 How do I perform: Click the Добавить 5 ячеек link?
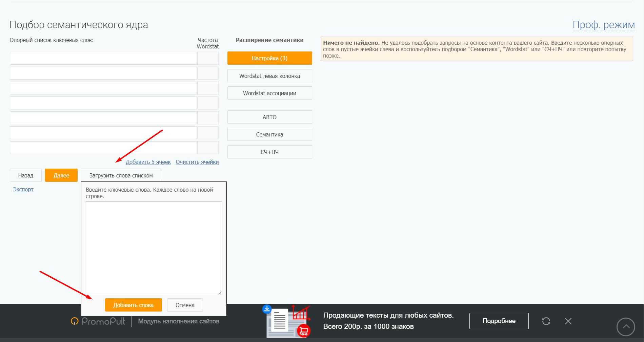pos(148,162)
